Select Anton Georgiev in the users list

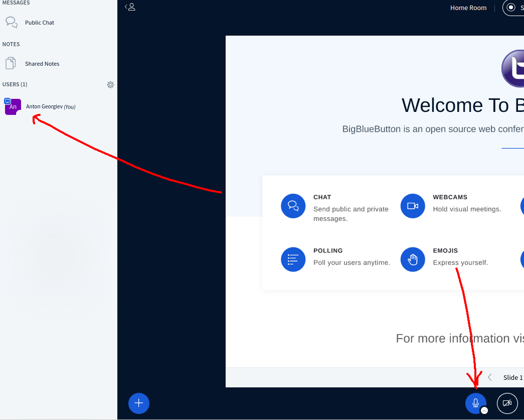coord(50,106)
